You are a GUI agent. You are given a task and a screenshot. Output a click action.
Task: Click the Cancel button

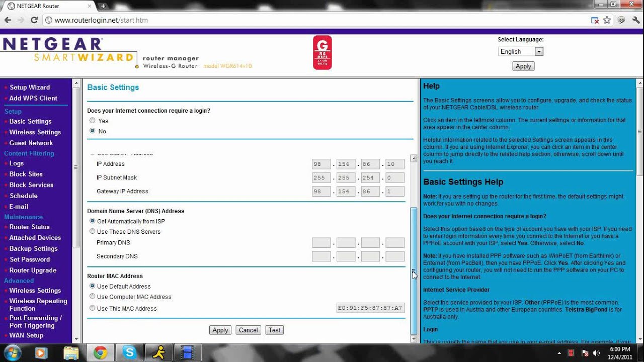(x=249, y=330)
